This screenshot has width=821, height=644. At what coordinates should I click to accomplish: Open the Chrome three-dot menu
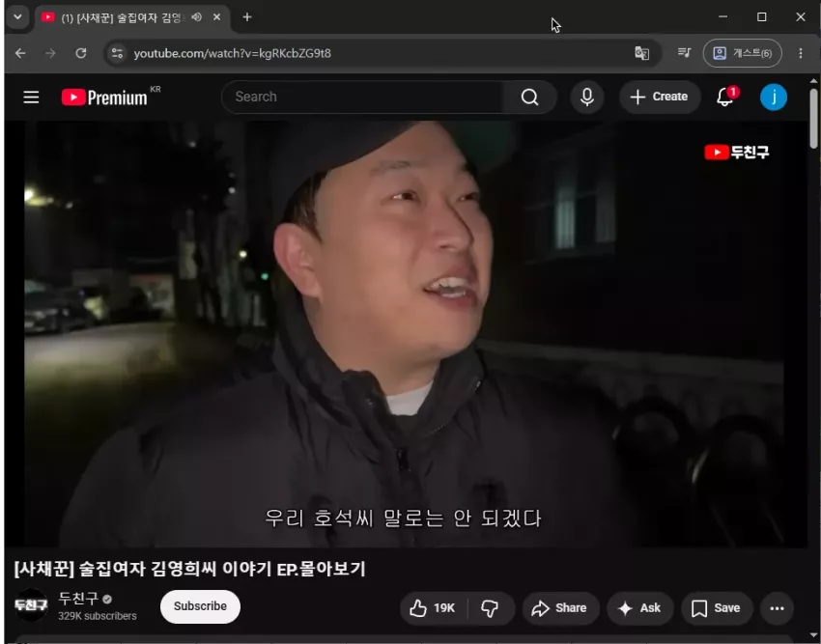pyautogui.click(x=801, y=53)
